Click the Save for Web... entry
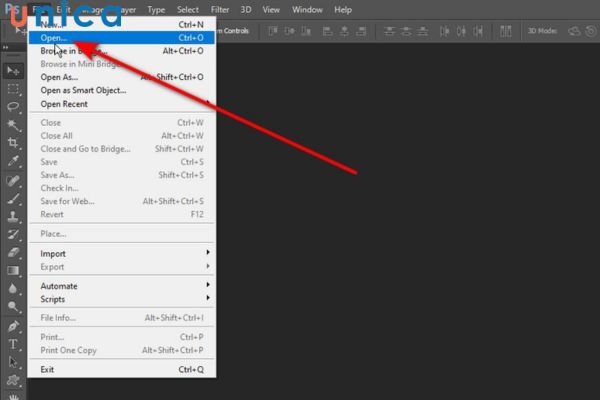 pyautogui.click(x=122, y=201)
